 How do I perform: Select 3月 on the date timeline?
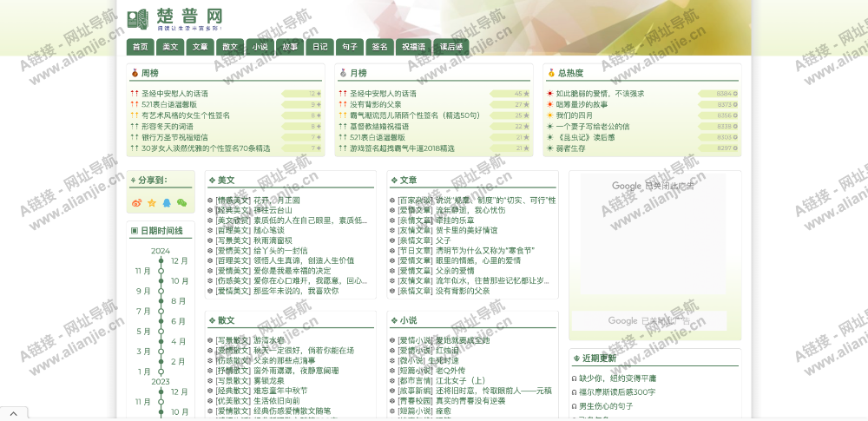point(143,352)
